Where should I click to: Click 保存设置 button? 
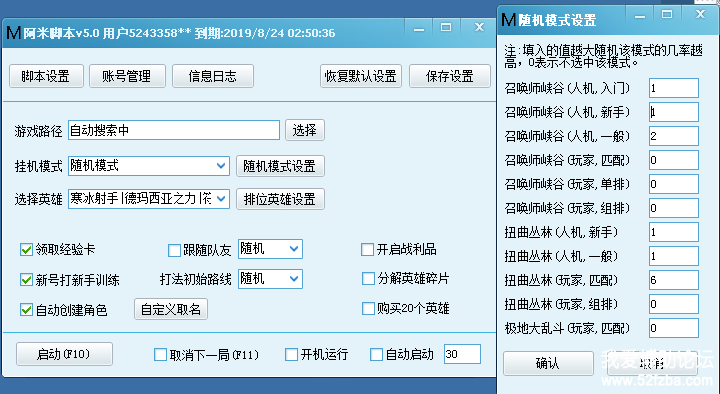[450, 76]
